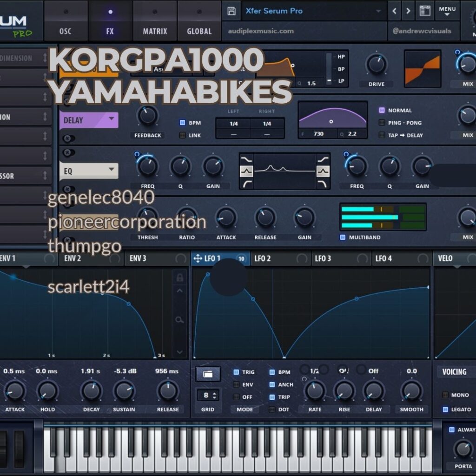Enable MONO voicing
This screenshot has width=476, height=476.
[x=445, y=395]
